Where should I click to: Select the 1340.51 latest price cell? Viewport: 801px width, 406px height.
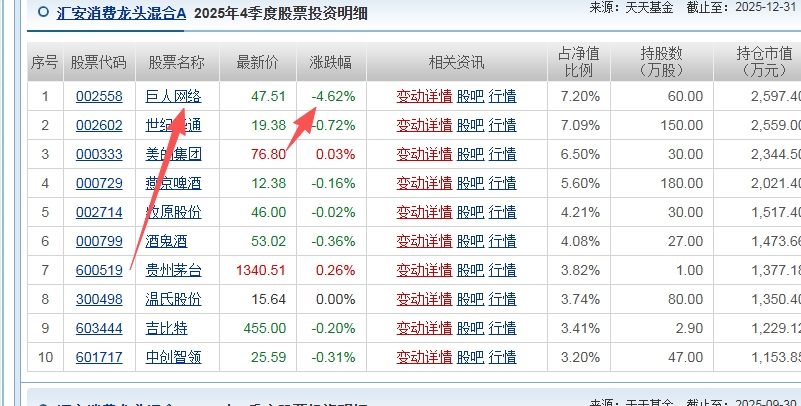click(x=258, y=270)
